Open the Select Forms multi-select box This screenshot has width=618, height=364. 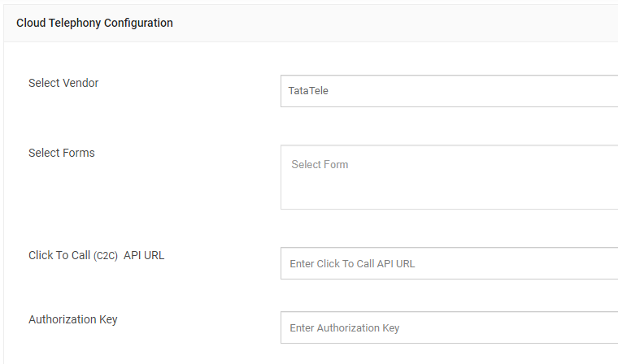point(449,177)
